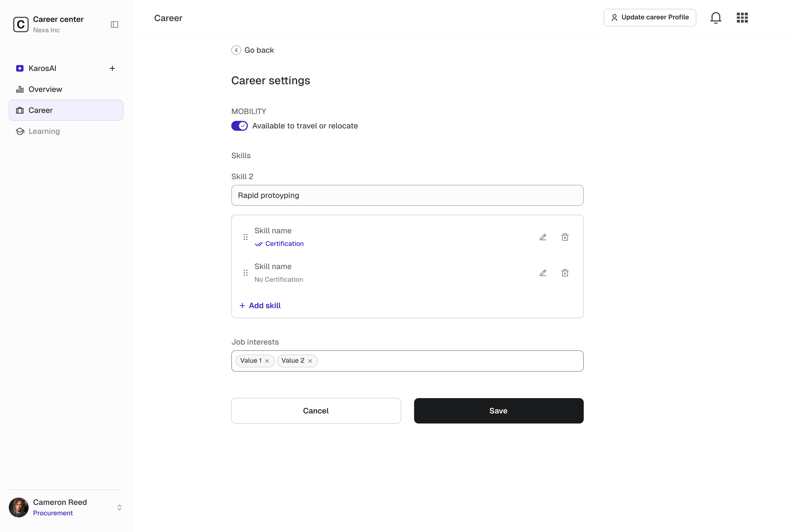Screen dimensions: 793x532
Task: Collapse the sidebar panel icon
Action: (x=114, y=24)
